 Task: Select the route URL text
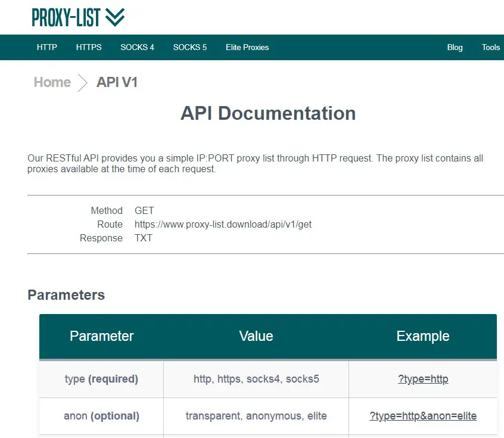pos(223,224)
